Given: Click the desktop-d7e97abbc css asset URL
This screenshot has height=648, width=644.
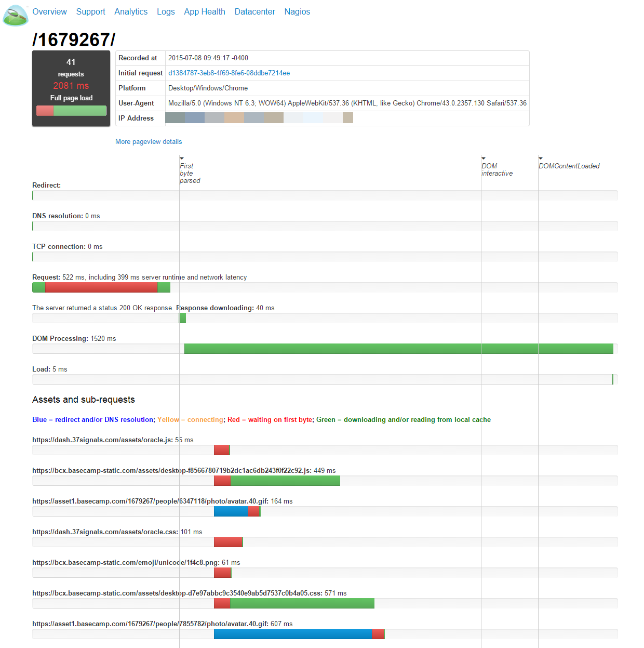Looking at the screenshot, I should click(x=177, y=593).
